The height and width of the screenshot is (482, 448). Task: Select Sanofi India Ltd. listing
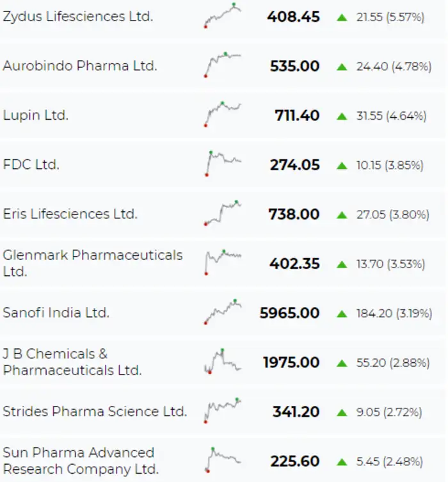click(56, 313)
